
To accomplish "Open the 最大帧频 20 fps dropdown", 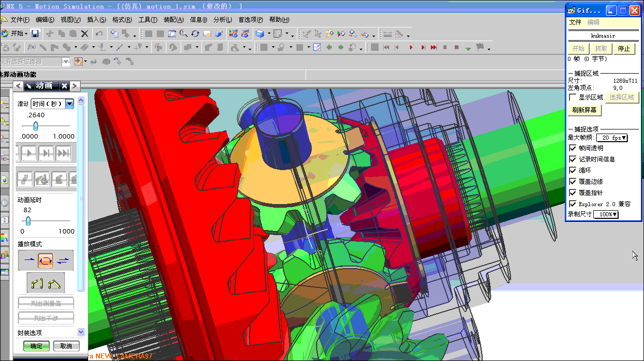I will click(x=612, y=138).
